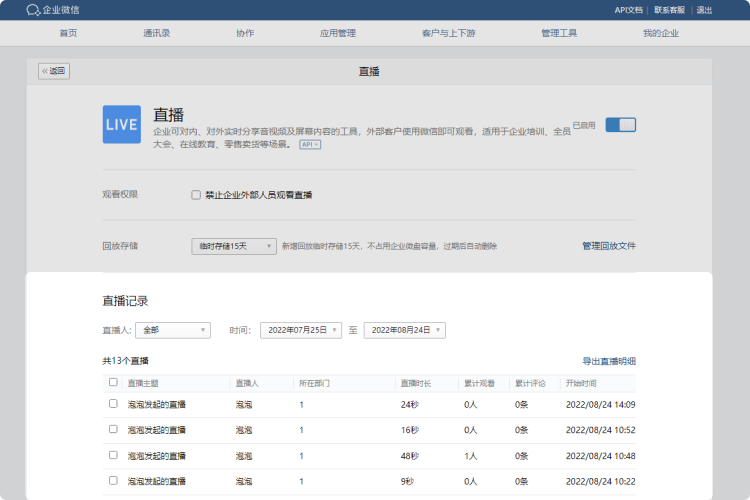The image size is (750, 500).
Task: Go to 首页 tab
Action: coord(68,33)
